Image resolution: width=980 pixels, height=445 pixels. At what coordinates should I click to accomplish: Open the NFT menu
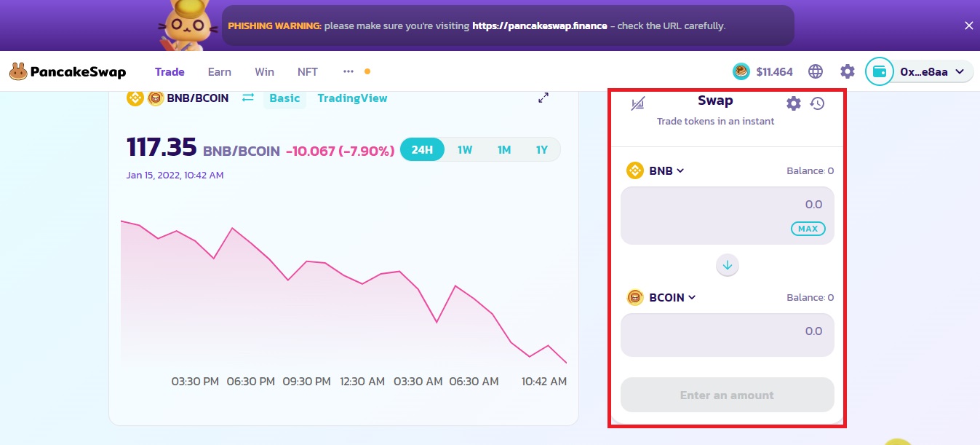308,71
